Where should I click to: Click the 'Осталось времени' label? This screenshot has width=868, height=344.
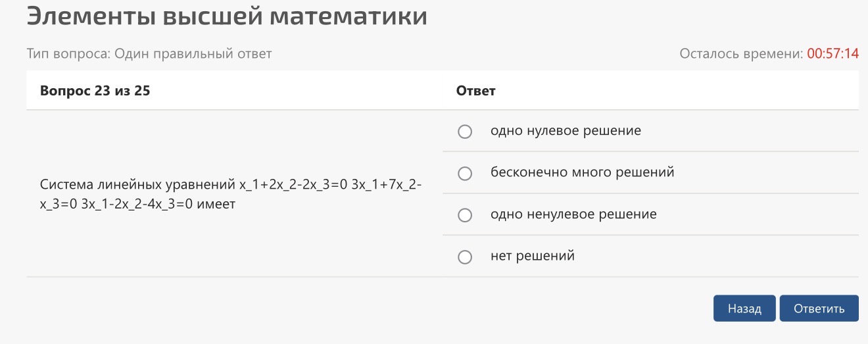click(741, 54)
